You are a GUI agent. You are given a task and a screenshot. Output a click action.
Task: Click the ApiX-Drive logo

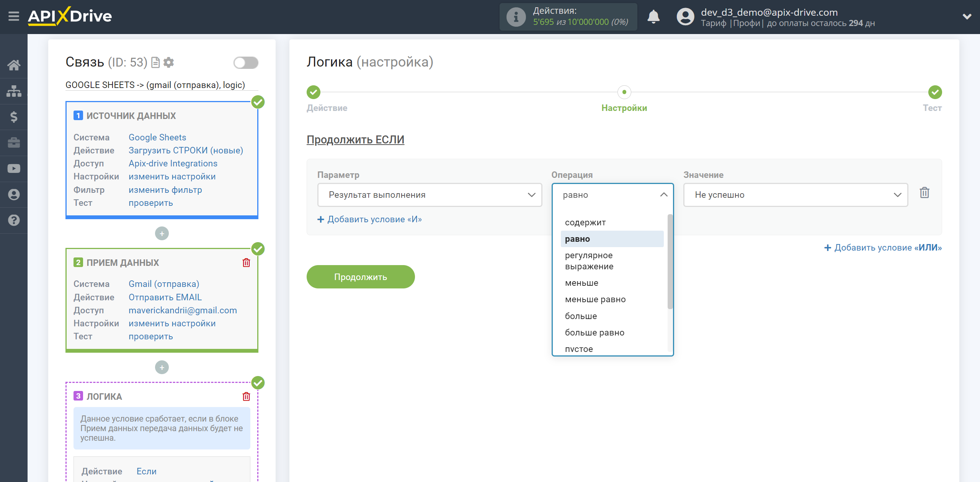click(x=70, y=16)
